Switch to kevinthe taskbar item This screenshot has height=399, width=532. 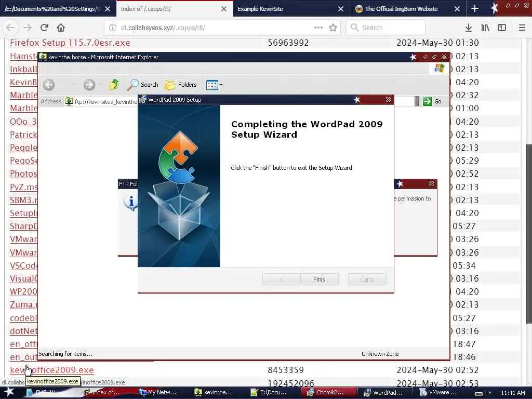coord(214,392)
